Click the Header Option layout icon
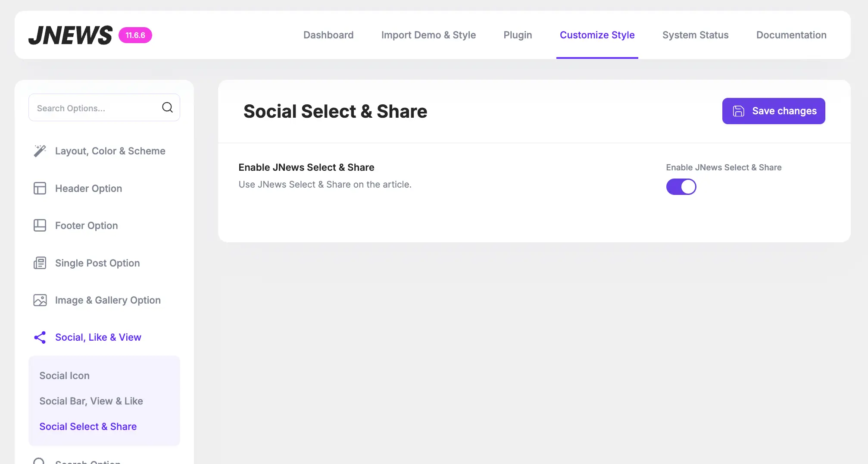Image resolution: width=868 pixels, height=464 pixels. tap(40, 188)
